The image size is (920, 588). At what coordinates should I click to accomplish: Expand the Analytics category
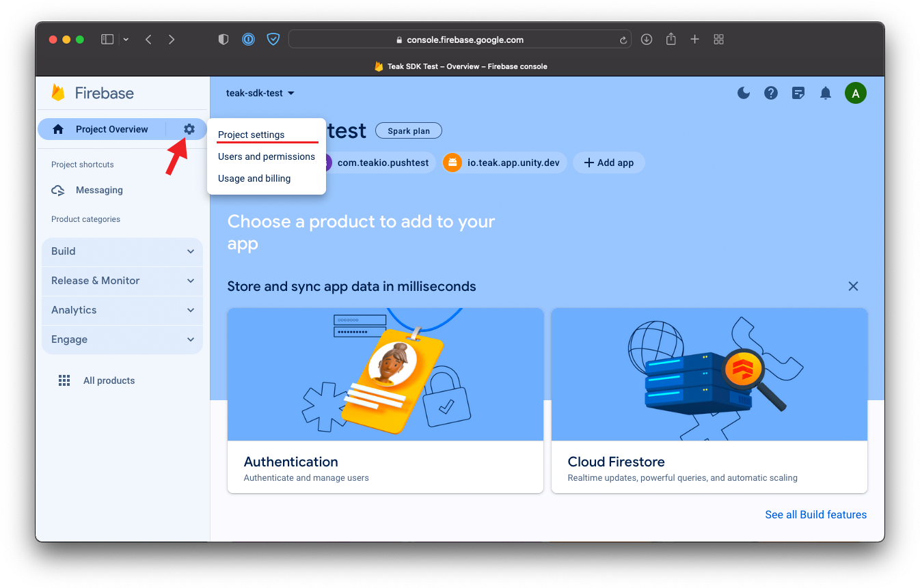point(122,310)
